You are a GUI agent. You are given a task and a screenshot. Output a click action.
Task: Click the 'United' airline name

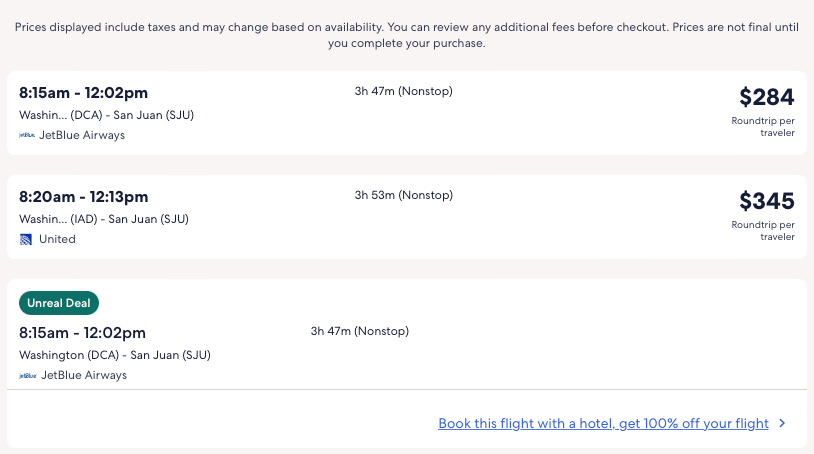[57, 239]
